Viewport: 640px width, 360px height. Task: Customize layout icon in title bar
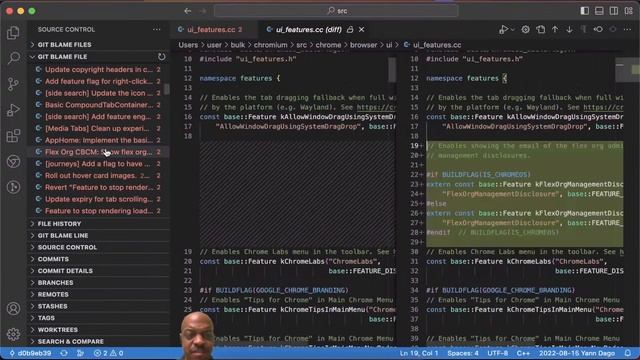coord(629,11)
